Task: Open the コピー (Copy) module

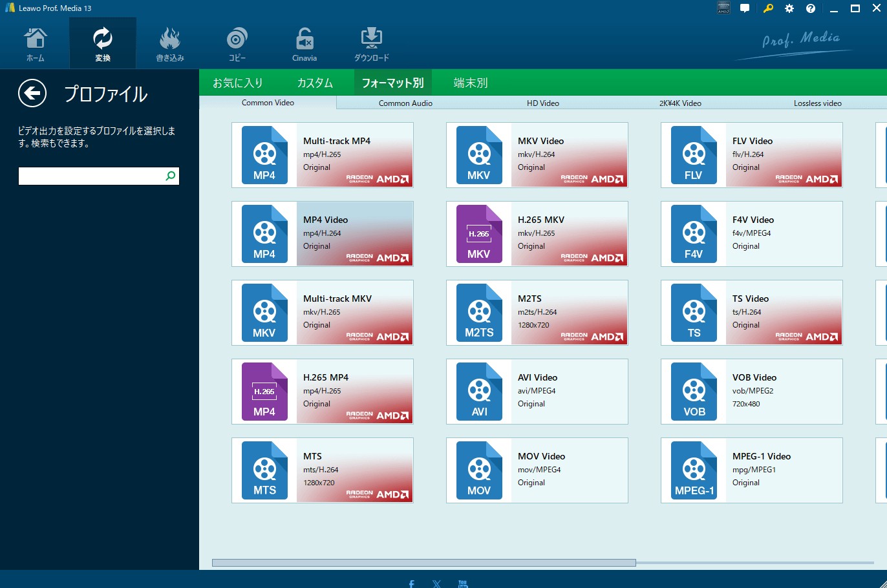Action: pyautogui.click(x=237, y=43)
